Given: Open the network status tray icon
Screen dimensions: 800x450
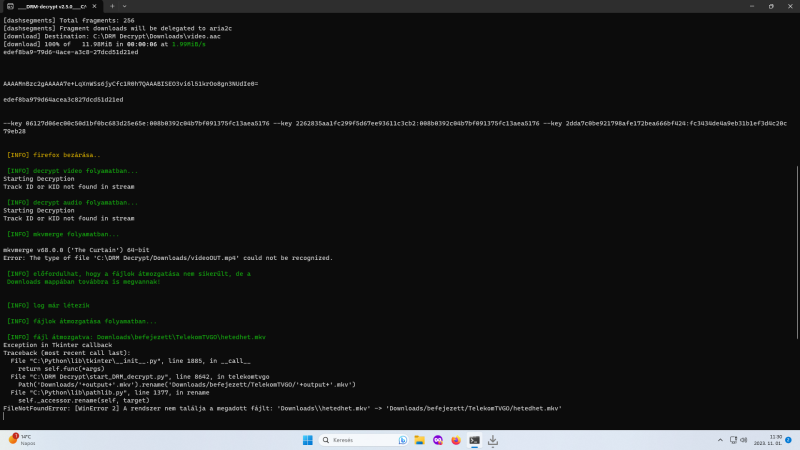Looking at the screenshot, I should [733, 440].
